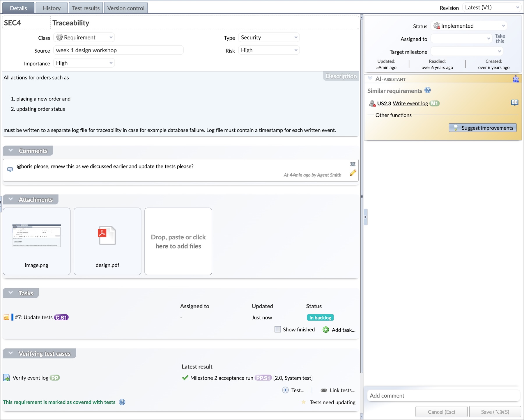Switch to the History tab
This screenshot has width=524, height=420.
click(x=52, y=8)
